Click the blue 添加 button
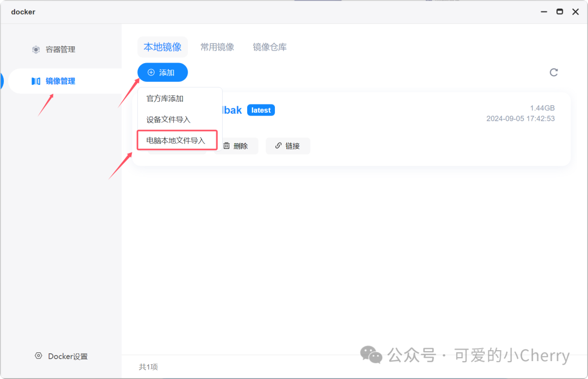 (162, 72)
